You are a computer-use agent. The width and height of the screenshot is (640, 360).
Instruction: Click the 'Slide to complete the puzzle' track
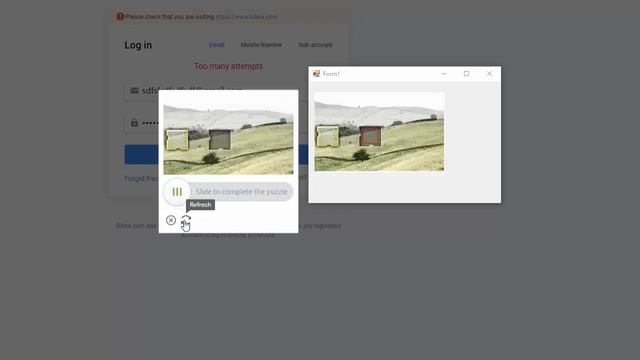[x=228, y=191]
